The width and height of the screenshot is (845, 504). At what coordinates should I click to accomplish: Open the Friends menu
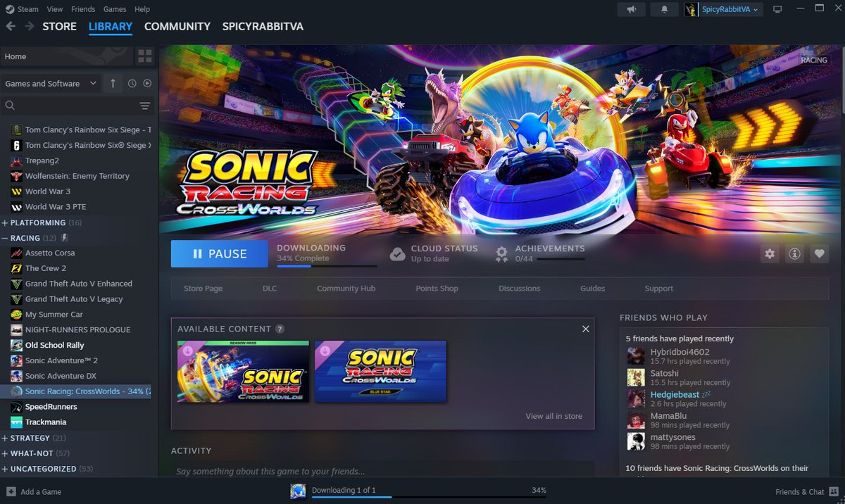point(83,9)
